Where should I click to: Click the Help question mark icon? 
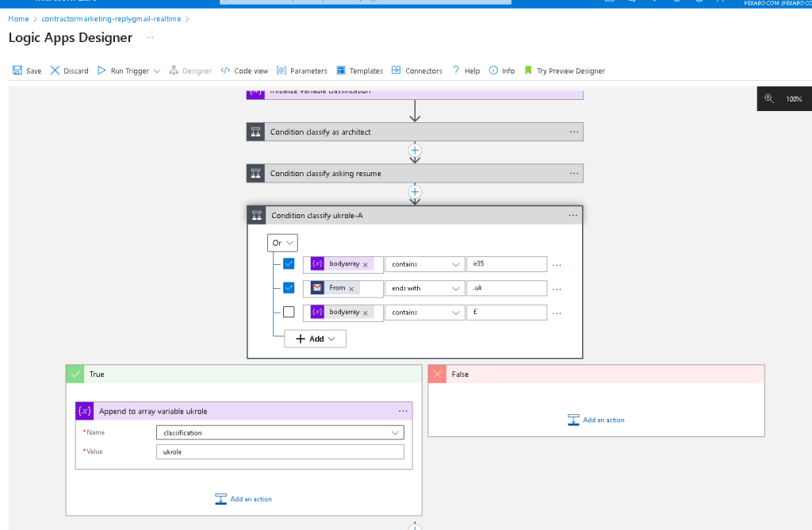coord(456,71)
